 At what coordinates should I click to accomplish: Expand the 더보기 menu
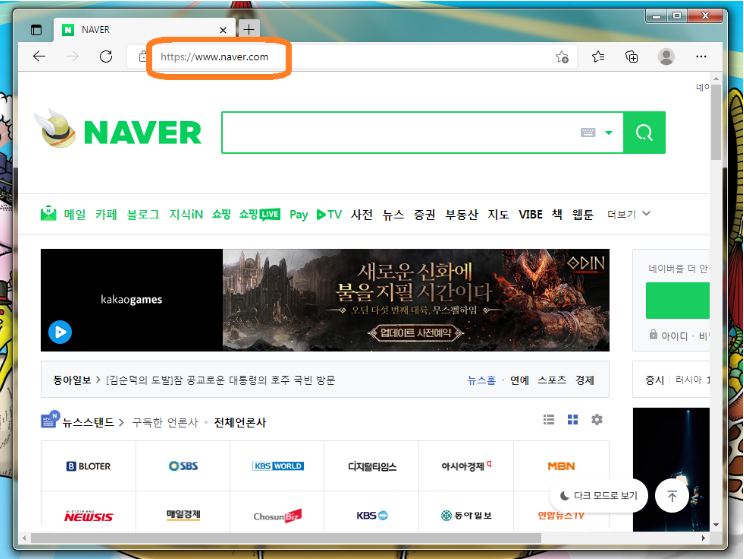[x=629, y=214]
